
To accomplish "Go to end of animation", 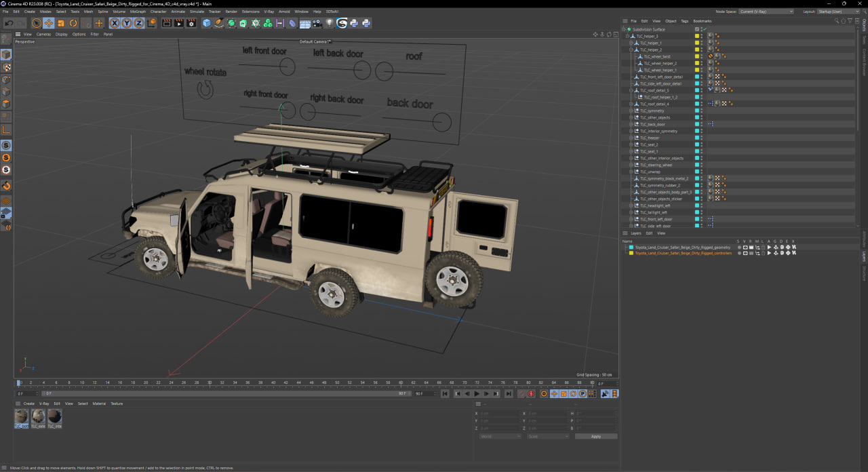I will pos(509,393).
